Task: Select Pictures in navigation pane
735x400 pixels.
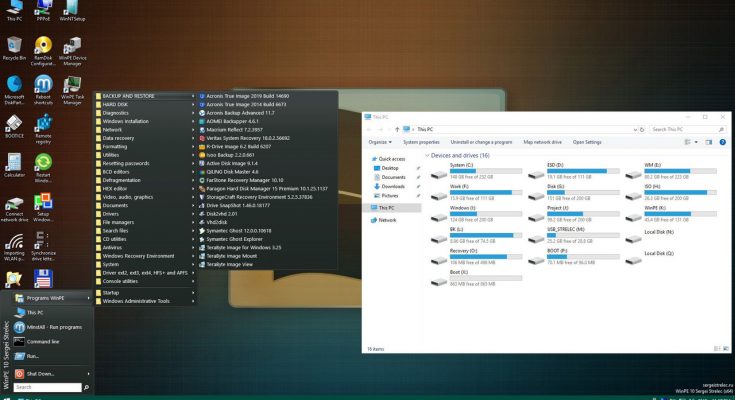Action: click(386, 196)
